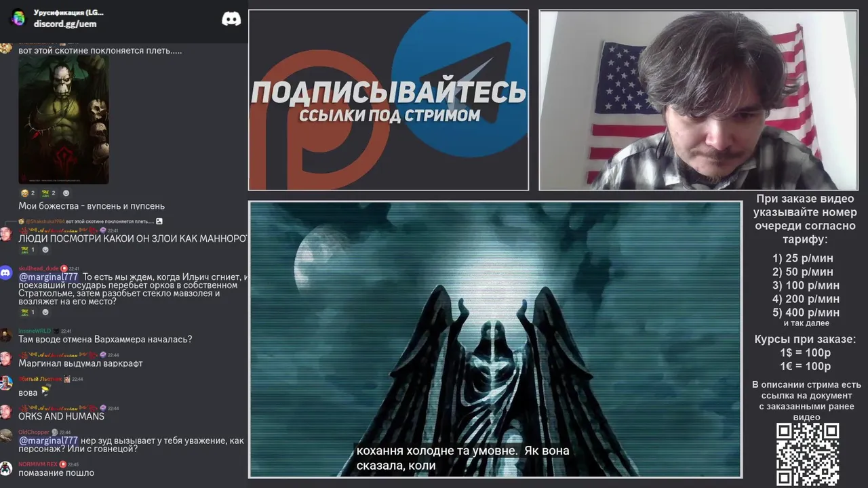Viewport: 868px width, 488px height.
Task: Select message "Маргинал выдумал варкрафт"
Action: [81, 364]
